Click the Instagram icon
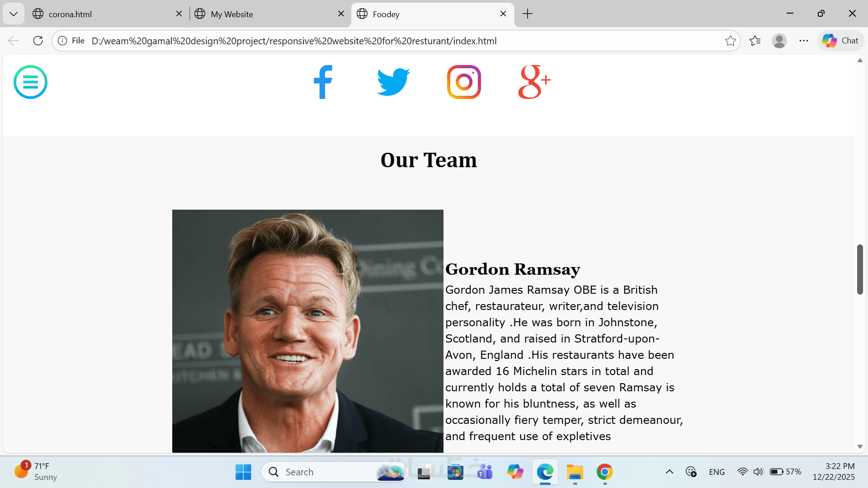 pos(464,82)
